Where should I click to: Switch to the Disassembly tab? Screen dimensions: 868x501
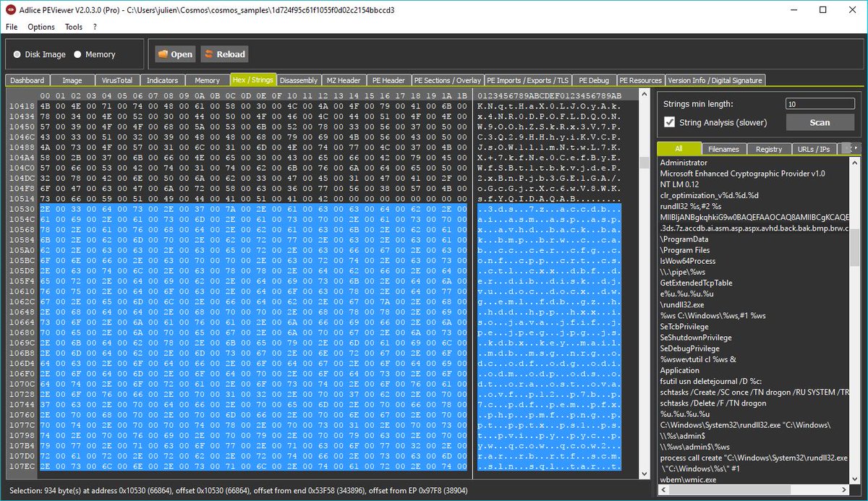click(x=299, y=80)
